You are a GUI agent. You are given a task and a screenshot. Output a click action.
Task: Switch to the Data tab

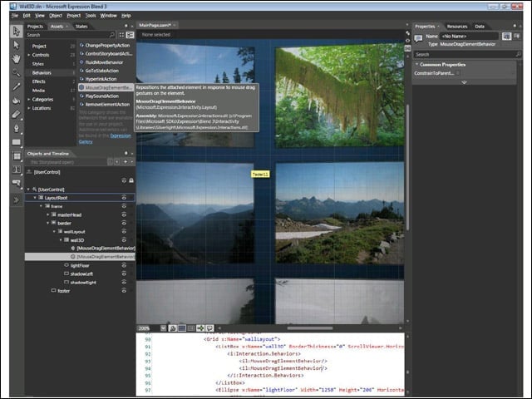pyautogui.click(x=480, y=26)
